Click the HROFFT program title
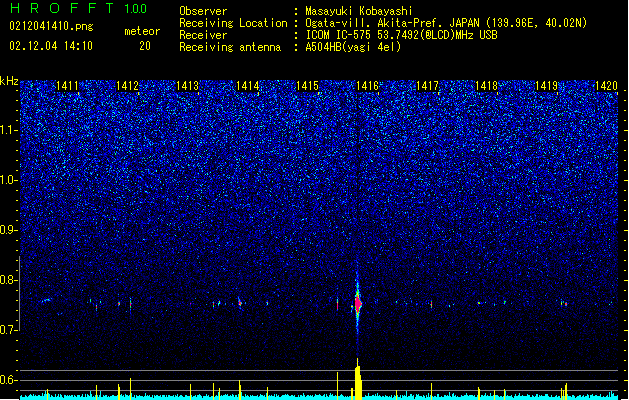Screen dimensions: 629x400 click(x=62, y=8)
